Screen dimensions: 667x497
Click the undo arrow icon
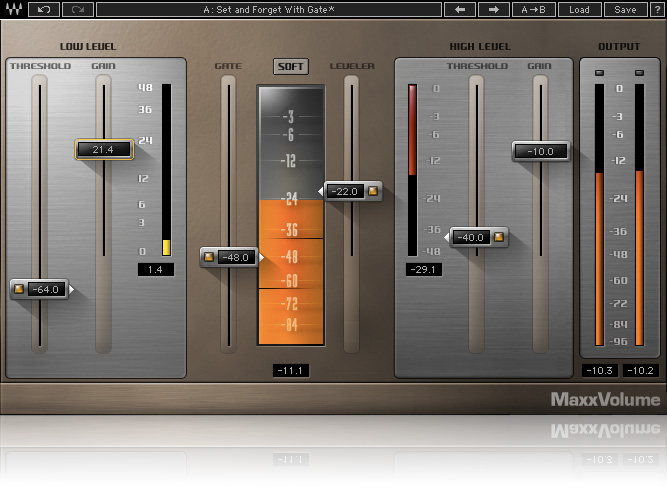pos(45,9)
